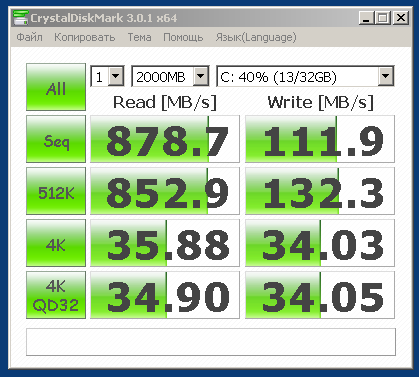
Task: Open the Копировать menu
Action: click(x=85, y=37)
